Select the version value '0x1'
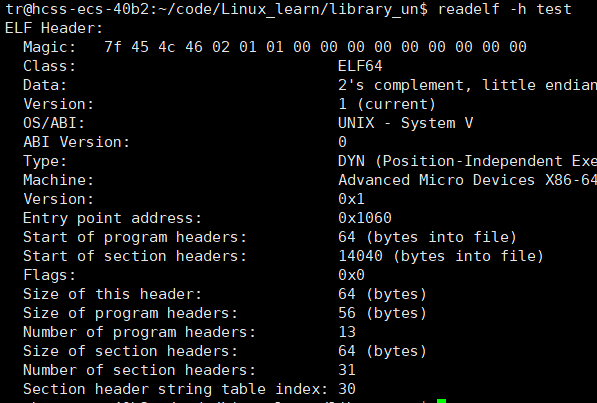The image size is (597, 403). click(x=351, y=199)
